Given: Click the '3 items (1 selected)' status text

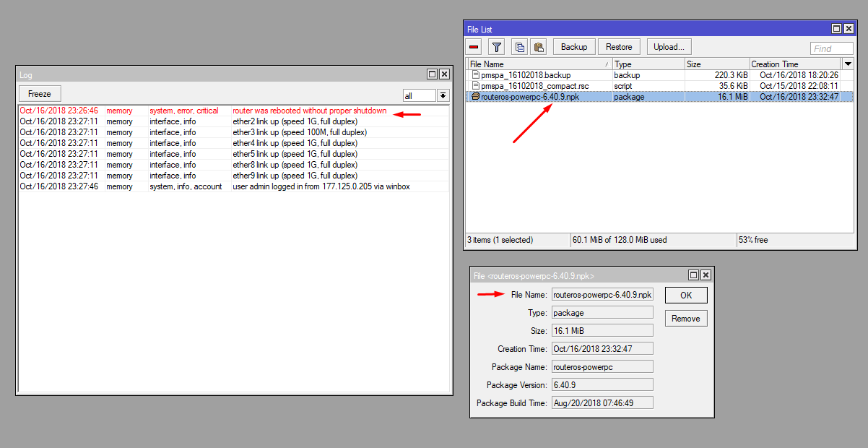Looking at the screenshot, I should click(500, 240).
